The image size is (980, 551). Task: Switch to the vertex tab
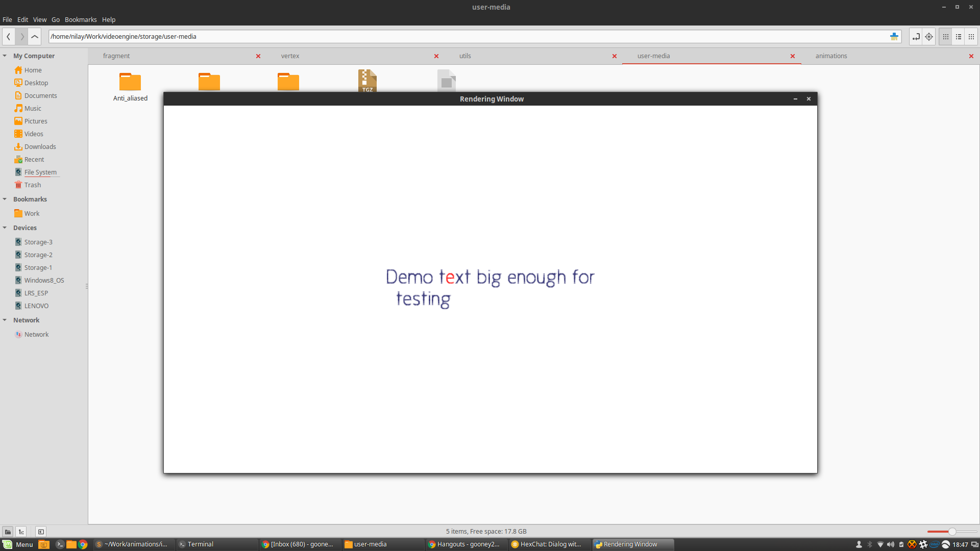[290, 56]
